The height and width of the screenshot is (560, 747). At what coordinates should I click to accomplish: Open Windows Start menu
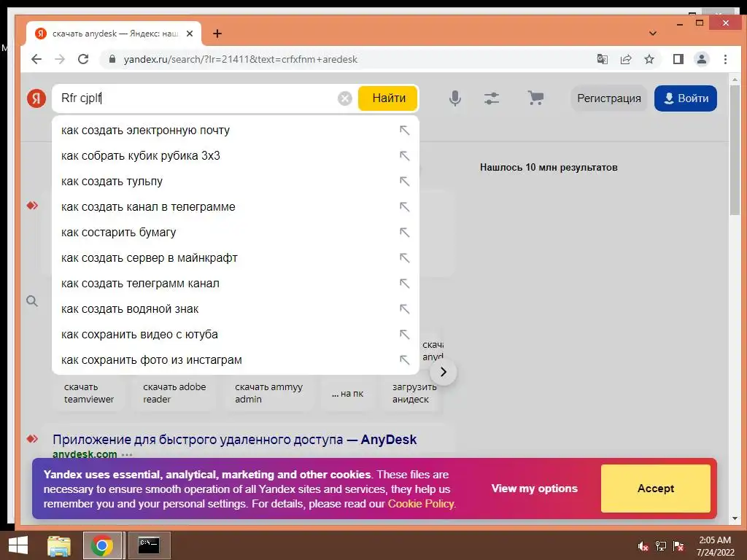pyautogui.click(x=18, y=545)
